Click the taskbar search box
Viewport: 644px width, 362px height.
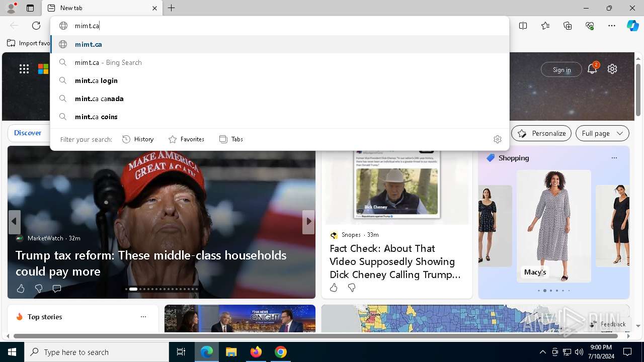coord(97,352)
